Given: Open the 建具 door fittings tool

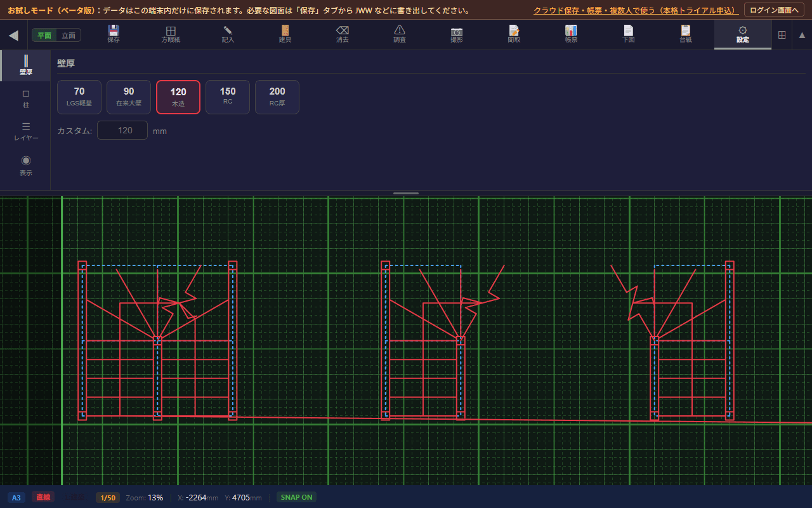Looking at the screenshot, I should click(x=285, y=35).
